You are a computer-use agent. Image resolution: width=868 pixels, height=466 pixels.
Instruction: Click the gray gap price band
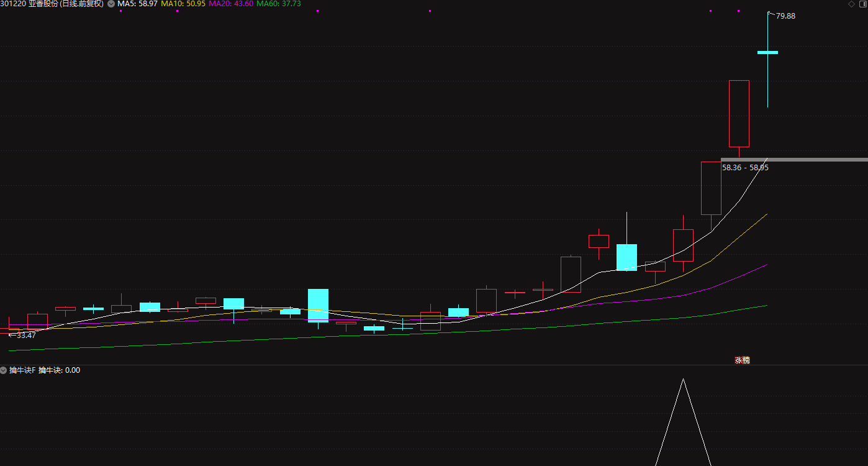[794, 160]
